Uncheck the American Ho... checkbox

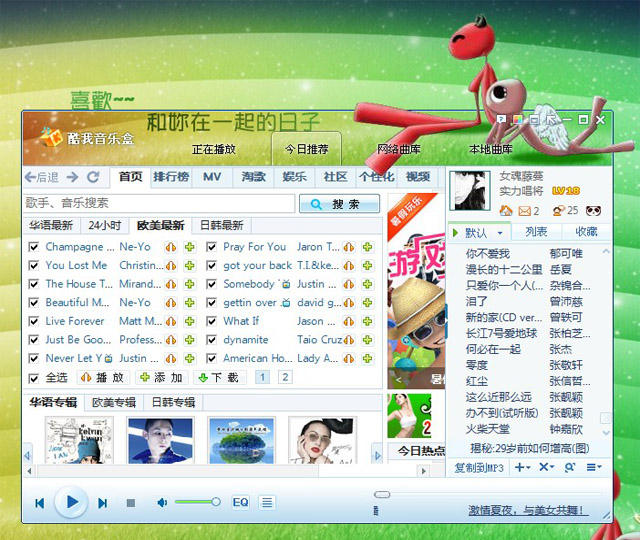(211, 358)
